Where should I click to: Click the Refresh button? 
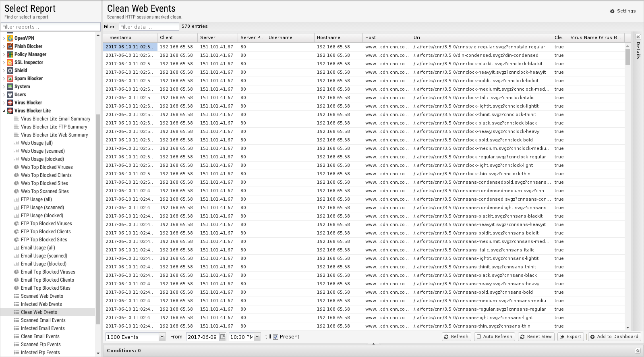(456, 337)
